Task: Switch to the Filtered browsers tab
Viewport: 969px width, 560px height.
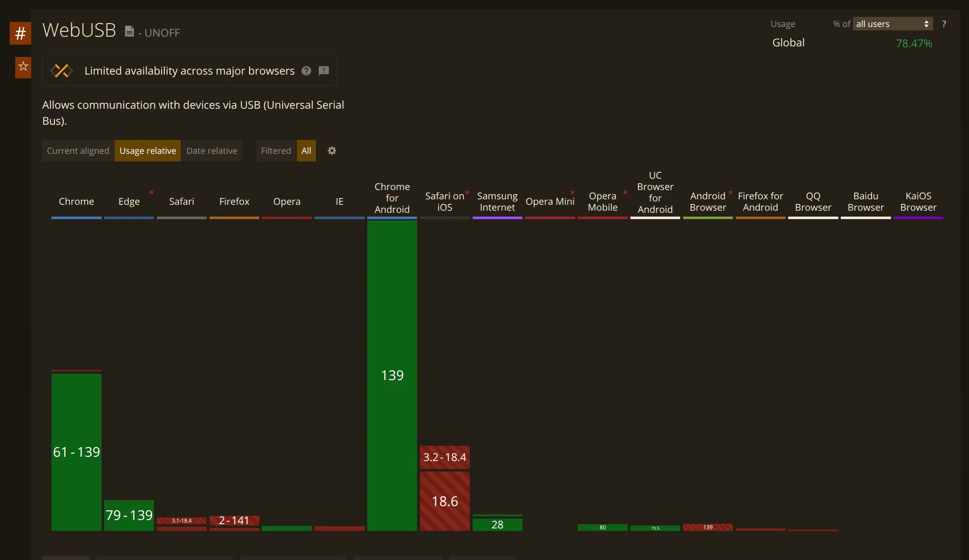Action: point(276,151)
